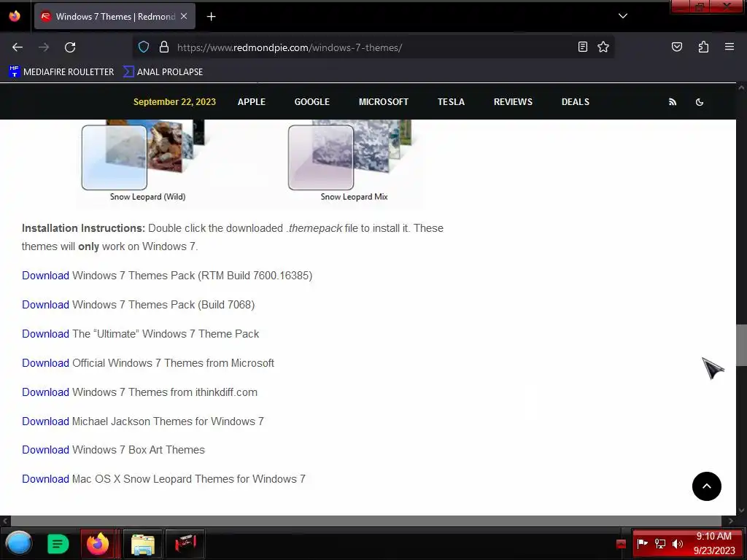This screenshot has width=747, height=560.
Task: Click the small red tray icon
Action: [621, 544]
